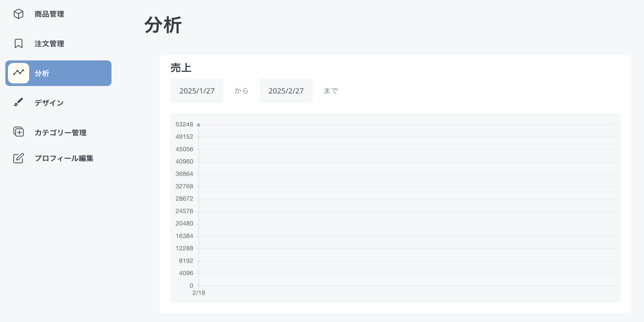
Task: Click the 分析 page title
Action: pyautogui.click(x=163, y=25)
